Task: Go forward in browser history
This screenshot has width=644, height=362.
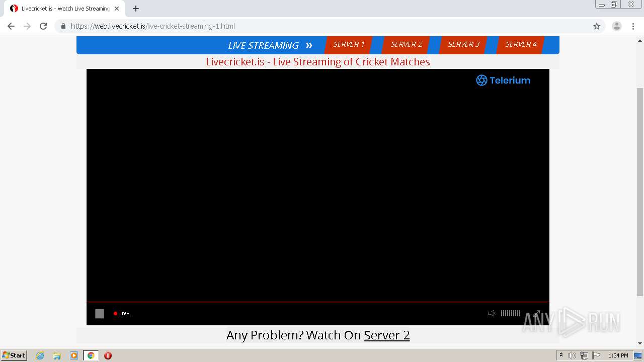Action: (27, 26)
